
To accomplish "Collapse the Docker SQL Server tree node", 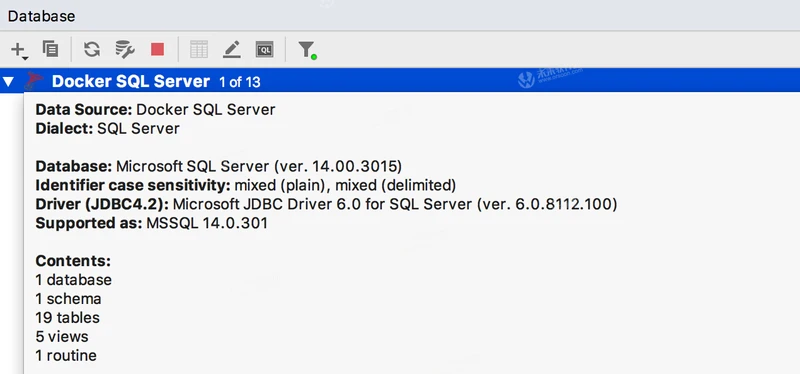I will [x=9, y=81].
